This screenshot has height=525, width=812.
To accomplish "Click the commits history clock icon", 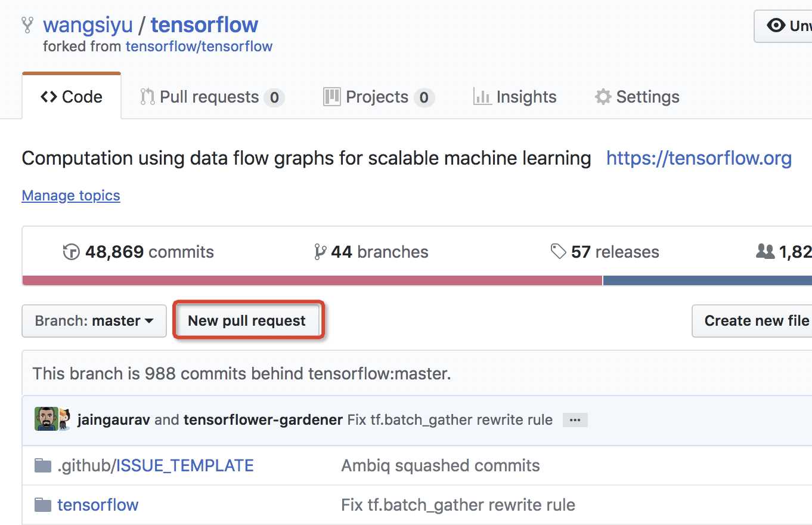I will (x=71, y=252).
